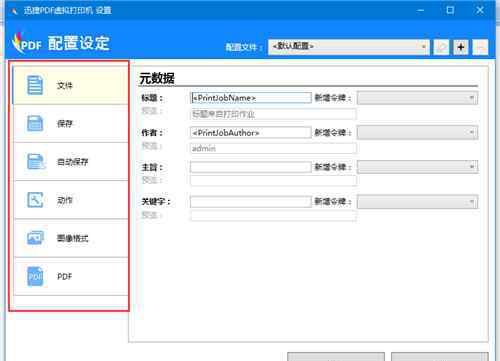Open the 保存 section in the sidebar
The image size is (500, 361).
click(x=70, y=124)
